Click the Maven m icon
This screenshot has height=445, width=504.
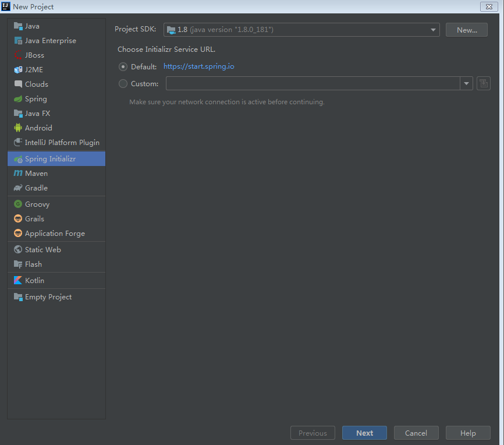pyautogui.click(x=18, y=173)
